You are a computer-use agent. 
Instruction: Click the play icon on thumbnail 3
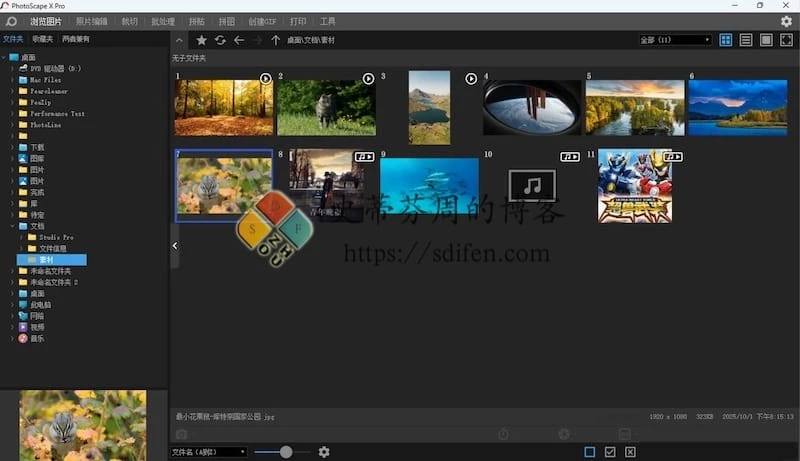471,79
